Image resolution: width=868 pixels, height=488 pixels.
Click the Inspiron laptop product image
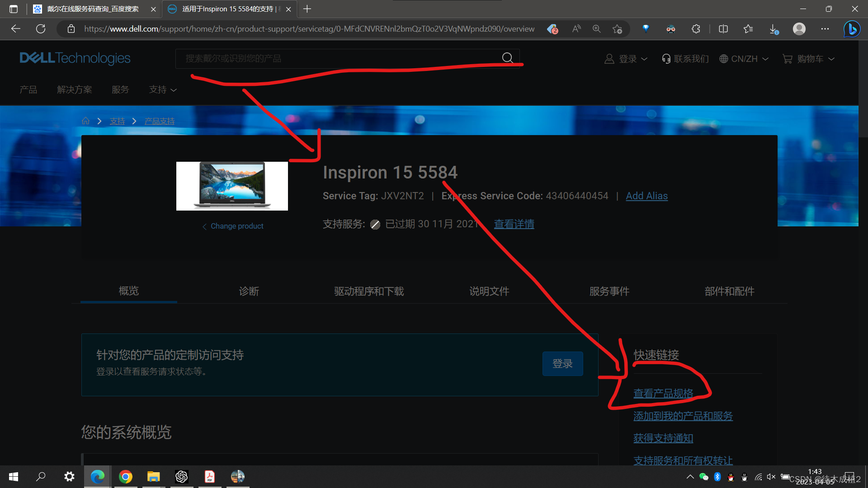232,186
